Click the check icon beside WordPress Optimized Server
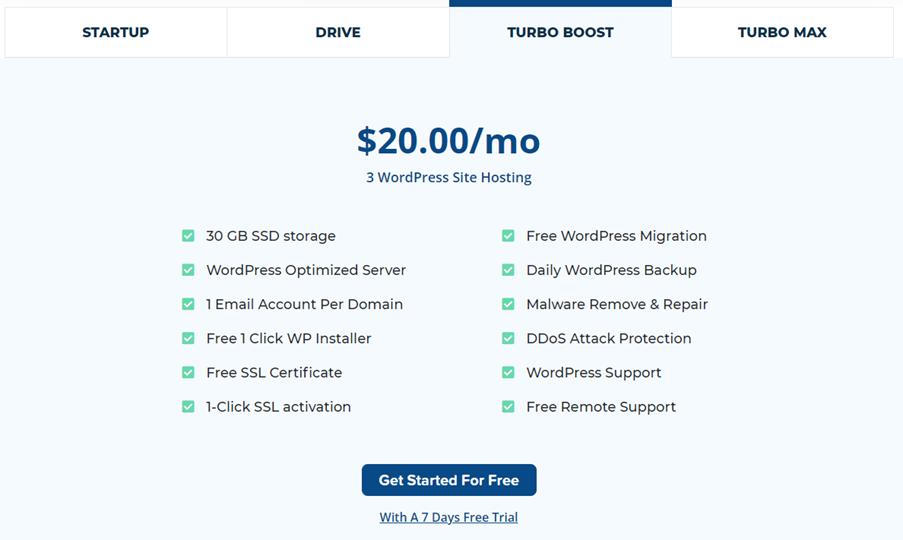903x540 pixels. tap(188, 270)
